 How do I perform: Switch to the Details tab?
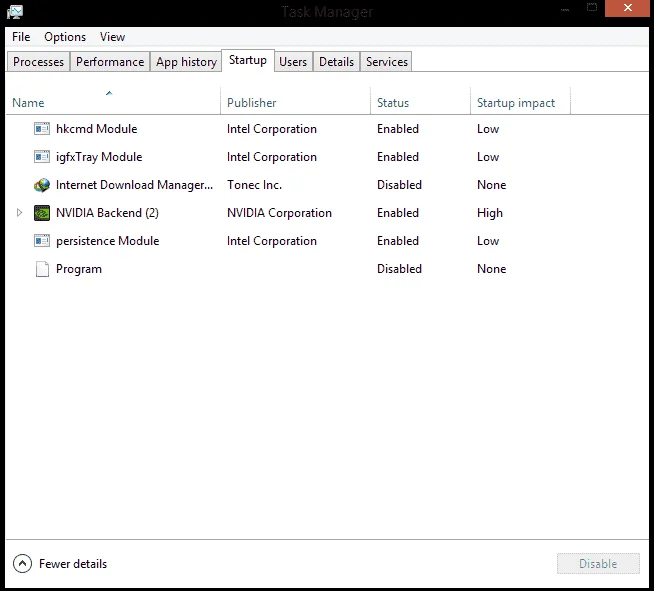click(336, 62)
